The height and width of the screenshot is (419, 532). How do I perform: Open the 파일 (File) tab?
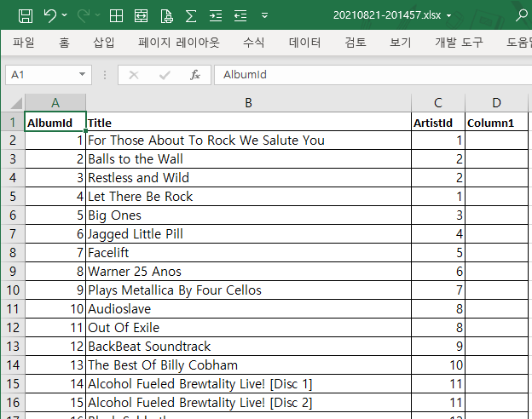point(23,43)
